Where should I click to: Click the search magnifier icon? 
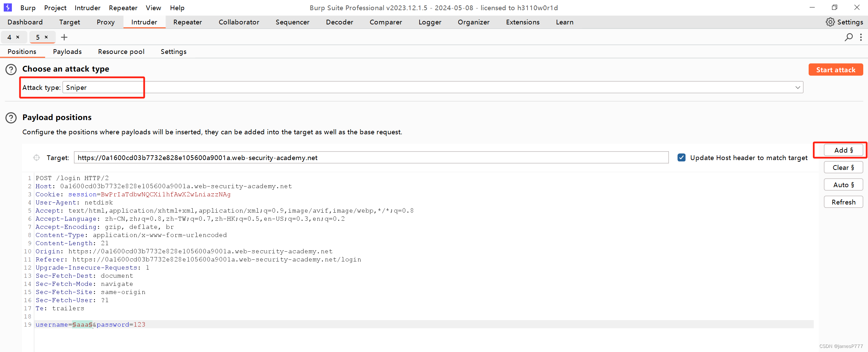tap(848, 37)
